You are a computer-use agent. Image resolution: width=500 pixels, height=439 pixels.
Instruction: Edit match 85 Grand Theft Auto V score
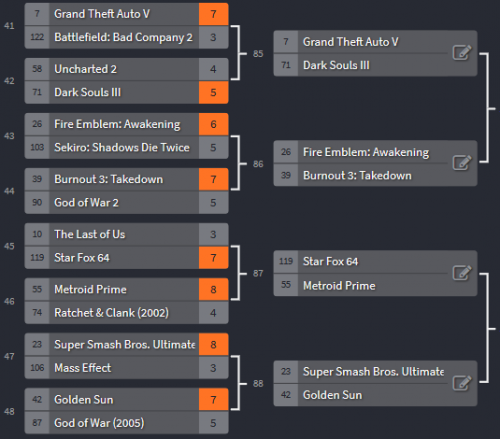(x=462, y=53)
